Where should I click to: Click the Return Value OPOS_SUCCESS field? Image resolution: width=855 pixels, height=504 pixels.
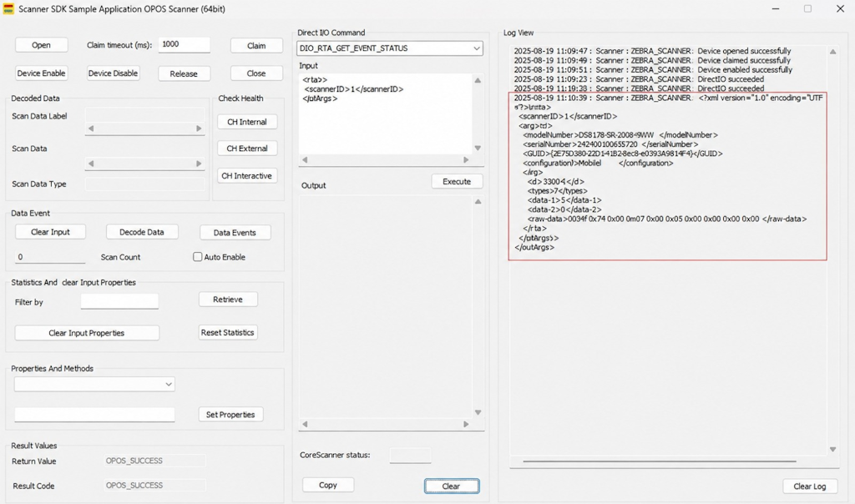coord(154,461)
